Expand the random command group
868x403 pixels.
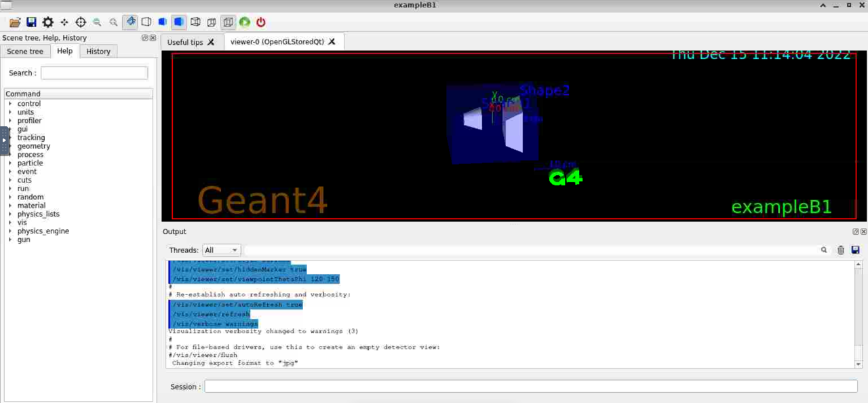click(x=10, y=197)
